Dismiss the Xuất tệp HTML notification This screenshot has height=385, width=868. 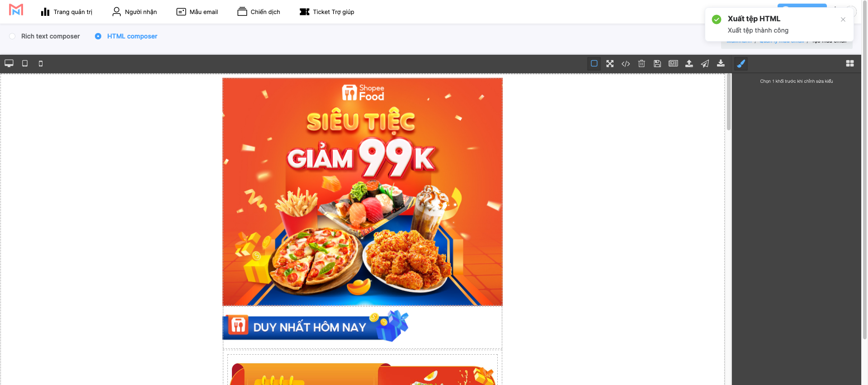[843, 19]
